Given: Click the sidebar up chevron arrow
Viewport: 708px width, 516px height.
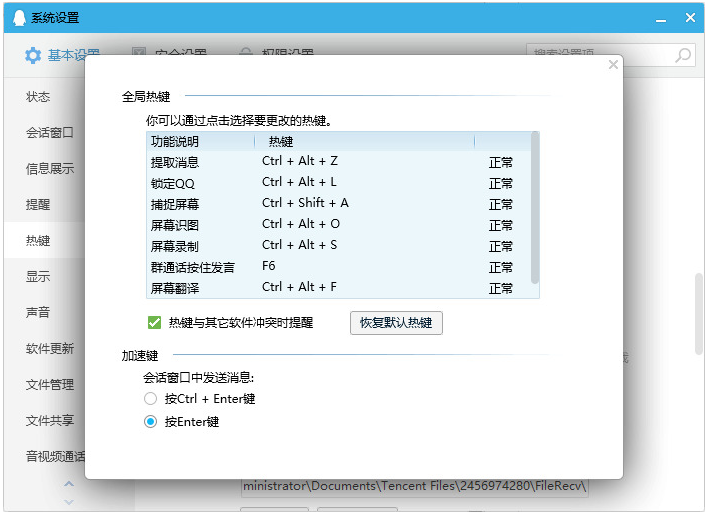Looking at the screenshot, I should 69,484.
